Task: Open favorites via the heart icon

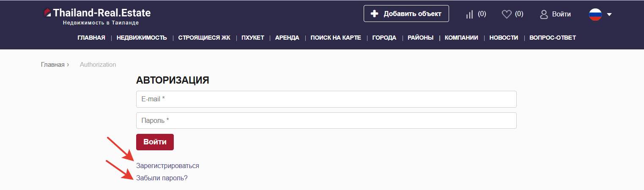Action: pos(506,14)
